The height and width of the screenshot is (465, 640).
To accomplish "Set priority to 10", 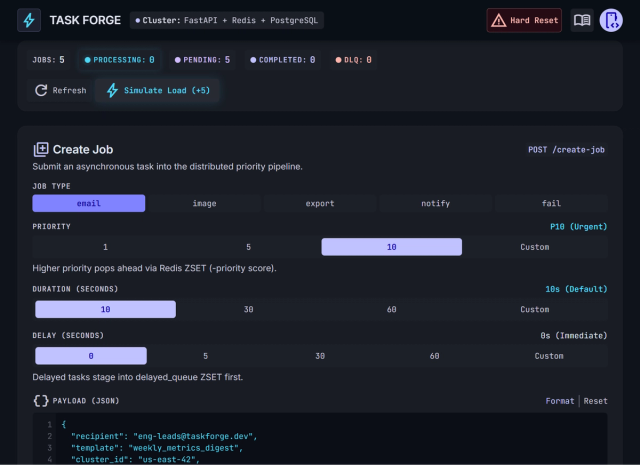I will pos(391,247).
